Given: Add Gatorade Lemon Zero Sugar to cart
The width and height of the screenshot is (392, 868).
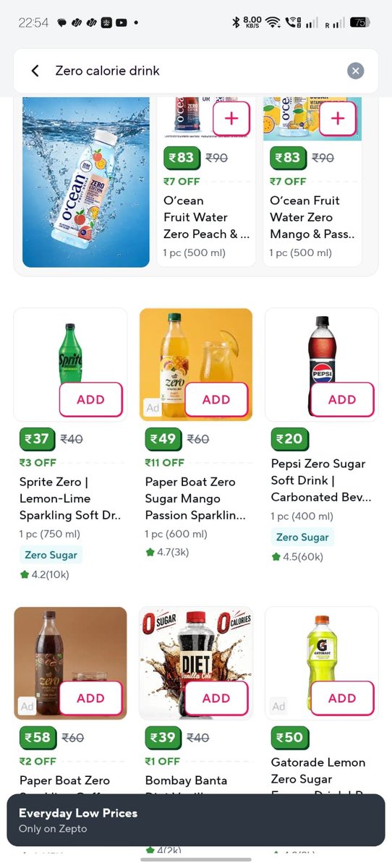Looking at the screenshot, I should point(342,698).
